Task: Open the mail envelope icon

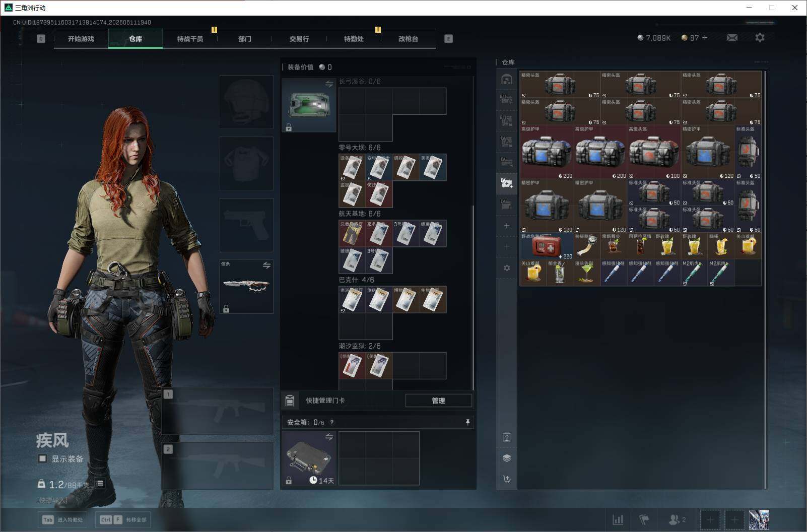Action: 732,38
